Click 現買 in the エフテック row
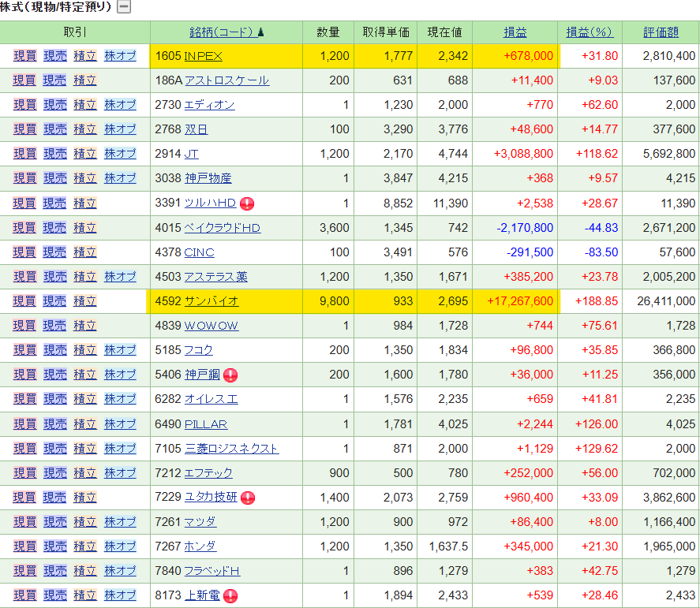This screenshot has height=608, width=700. coord(25,473)
